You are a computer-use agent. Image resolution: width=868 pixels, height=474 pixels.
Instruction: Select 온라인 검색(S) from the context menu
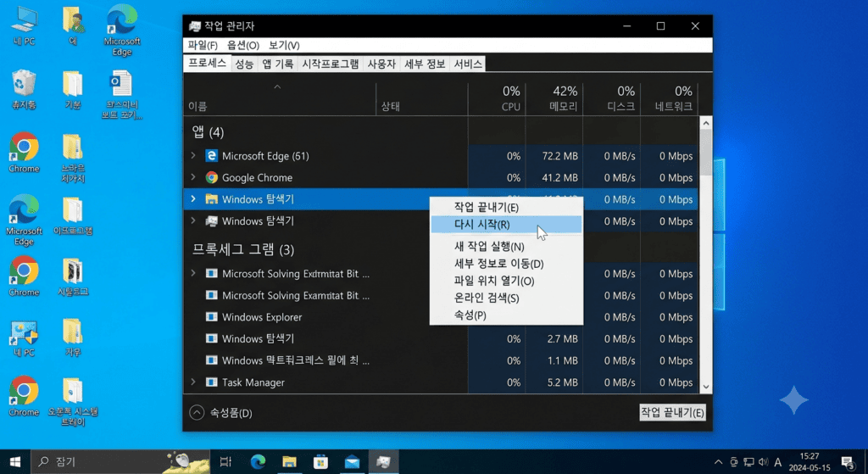tap(506, 298)
